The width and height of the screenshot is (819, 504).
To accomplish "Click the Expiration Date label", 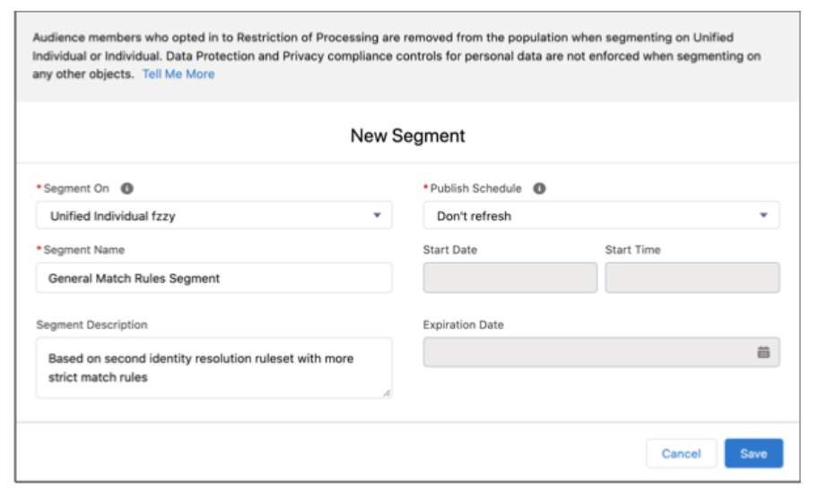I will (x=464, y=325).
